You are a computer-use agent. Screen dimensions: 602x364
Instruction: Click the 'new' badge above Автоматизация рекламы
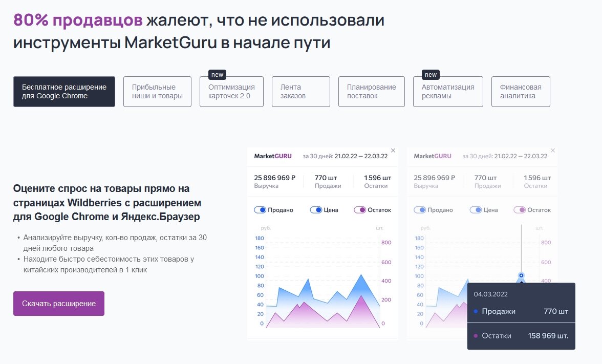(x=431, y=74)
